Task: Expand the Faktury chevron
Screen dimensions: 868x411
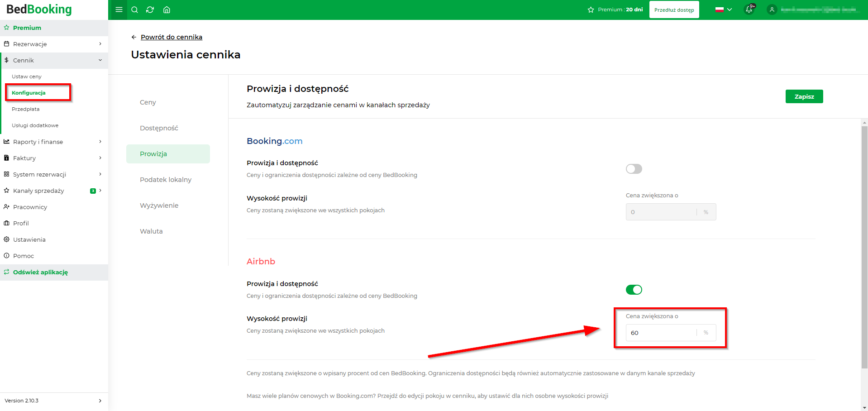Action: [x=100, y=158]
